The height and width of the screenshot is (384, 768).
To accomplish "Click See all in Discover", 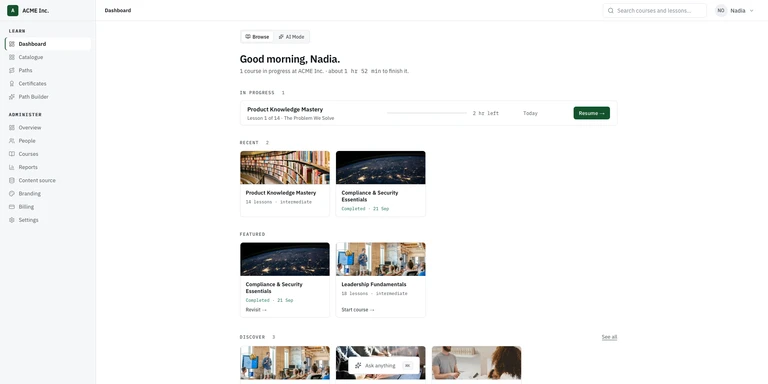I will (609, 337).
